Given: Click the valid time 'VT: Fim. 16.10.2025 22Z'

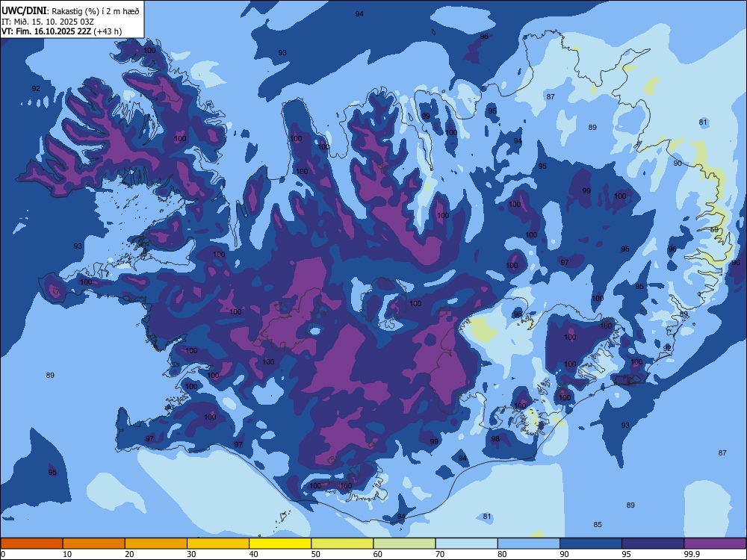Looking at the screenshot, I should (x=46, y=31).
